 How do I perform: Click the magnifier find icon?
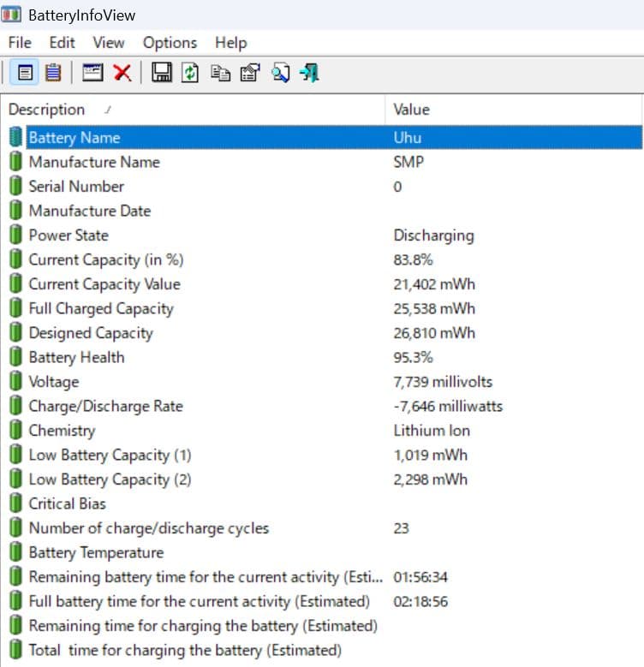tap(280, 74)
